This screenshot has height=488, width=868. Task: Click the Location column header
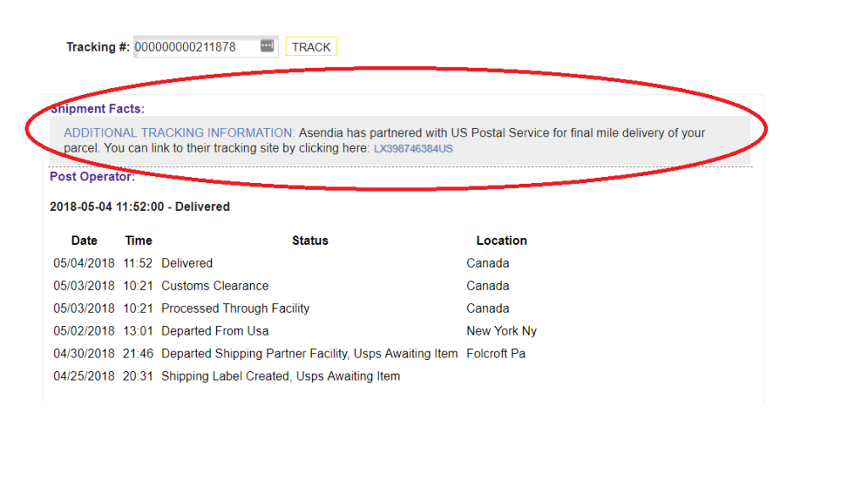(502, 241)
